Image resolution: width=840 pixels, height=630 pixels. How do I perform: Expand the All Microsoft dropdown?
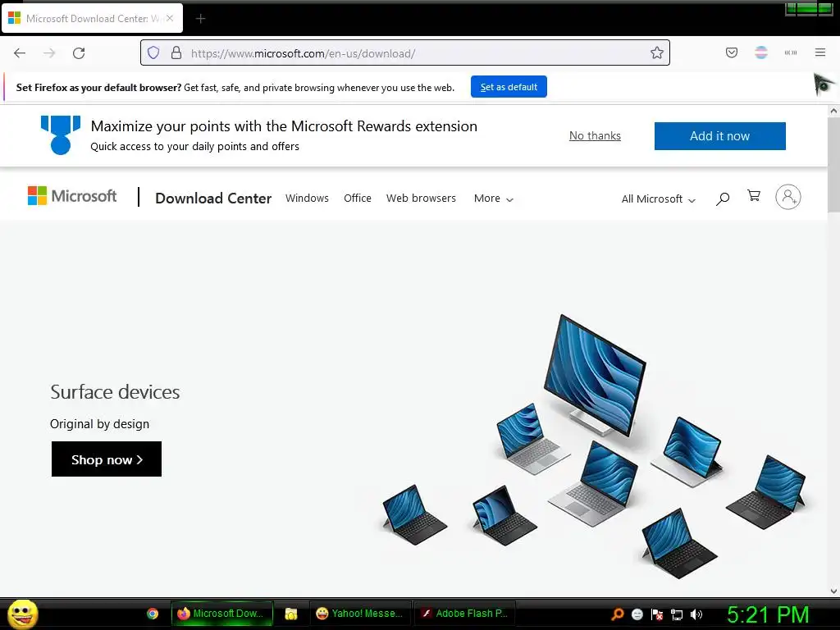pos(659,199)
